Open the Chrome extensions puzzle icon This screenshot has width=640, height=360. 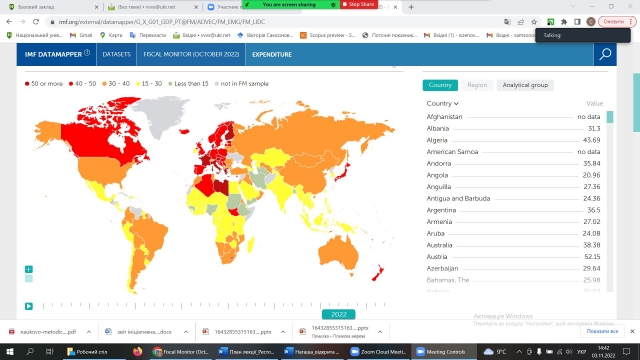564,22
